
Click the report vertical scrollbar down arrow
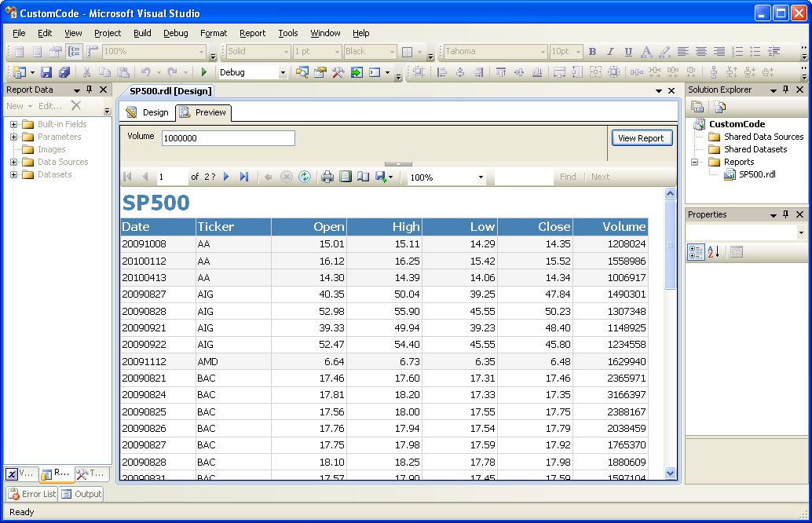click(670, 473)
